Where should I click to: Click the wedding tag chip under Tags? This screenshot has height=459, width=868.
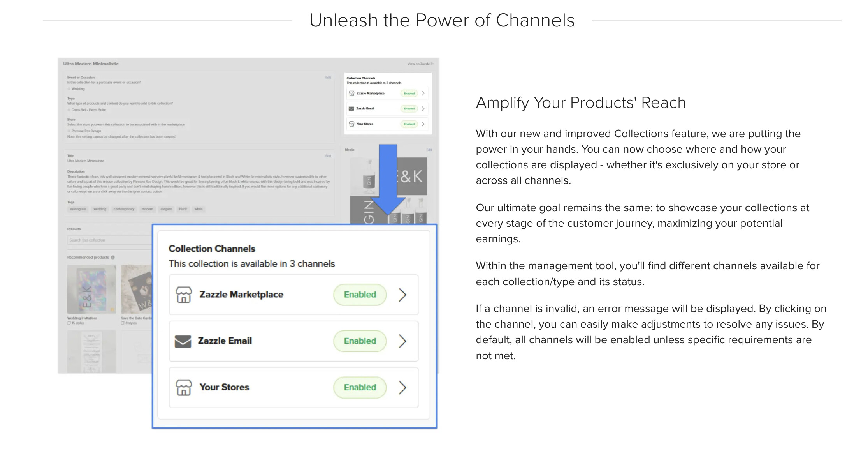(x=100, y=209)
